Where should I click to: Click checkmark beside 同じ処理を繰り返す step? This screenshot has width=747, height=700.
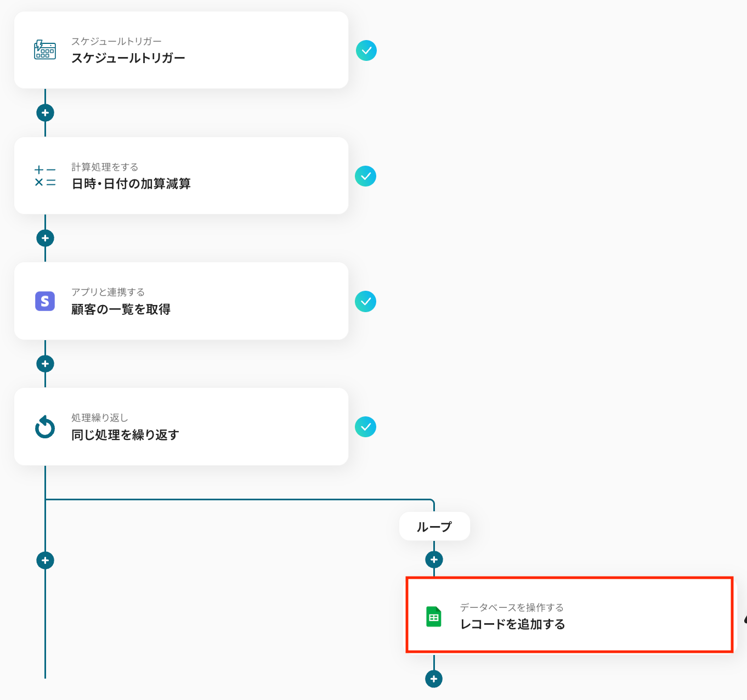click(x=365, y=427)
